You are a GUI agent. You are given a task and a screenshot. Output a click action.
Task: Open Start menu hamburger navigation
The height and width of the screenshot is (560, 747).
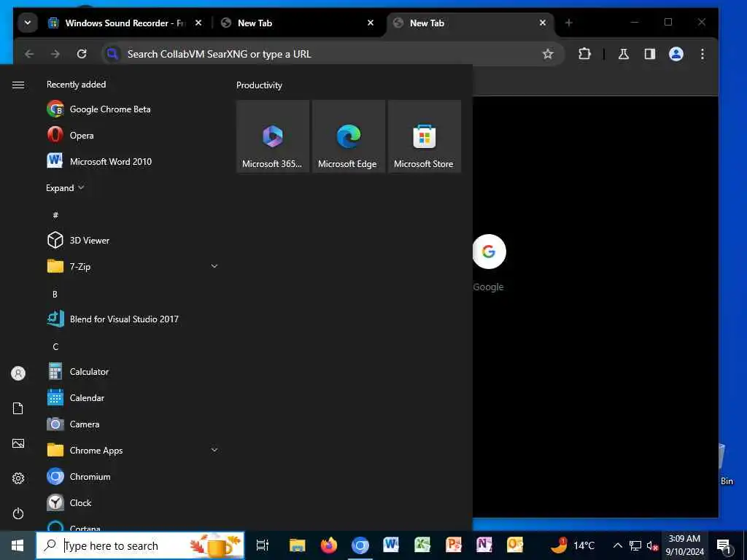click(18, 85)
